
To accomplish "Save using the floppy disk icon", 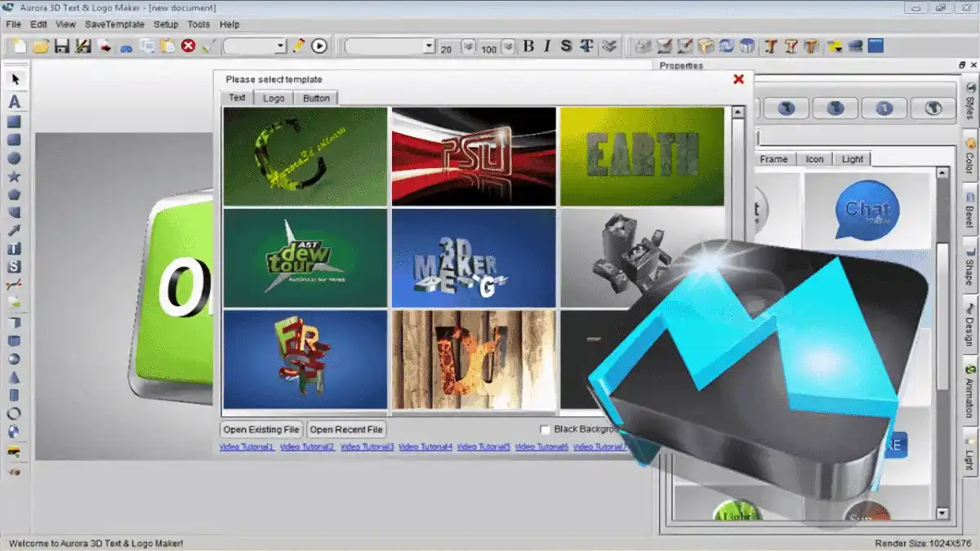I will 61,47.
